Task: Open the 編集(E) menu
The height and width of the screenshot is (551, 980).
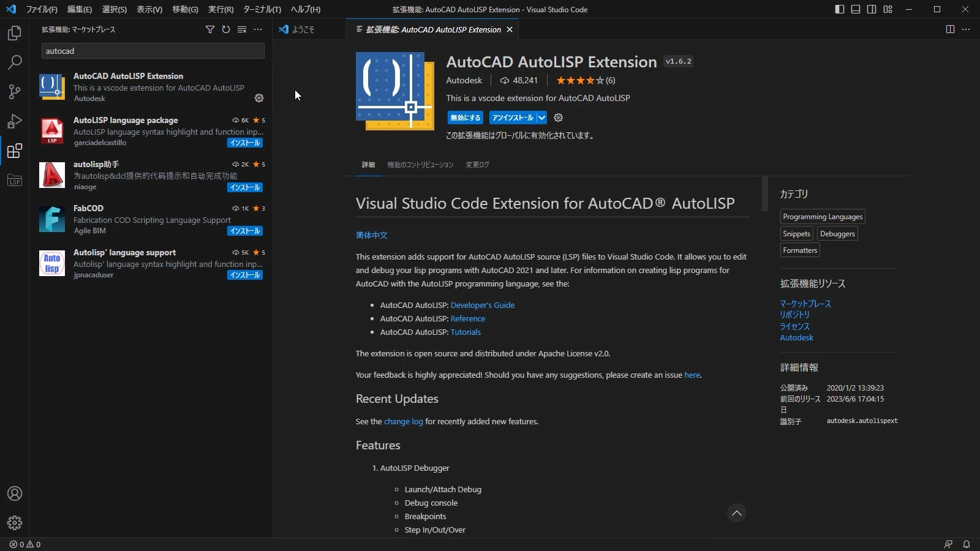Action: (80, 9)
